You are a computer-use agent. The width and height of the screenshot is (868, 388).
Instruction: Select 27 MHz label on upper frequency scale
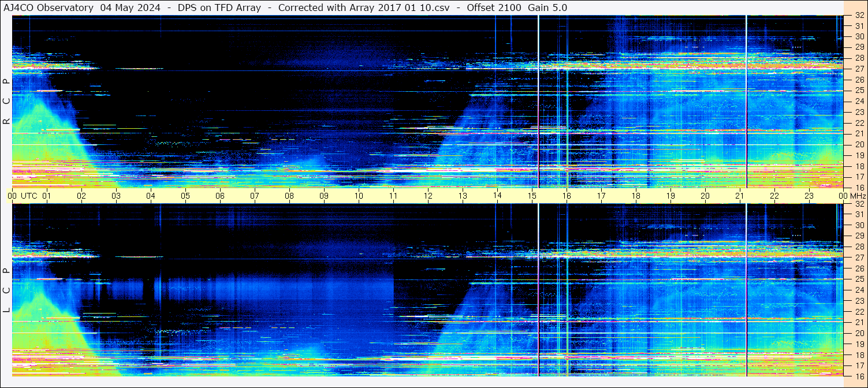(x=859, y=69)
